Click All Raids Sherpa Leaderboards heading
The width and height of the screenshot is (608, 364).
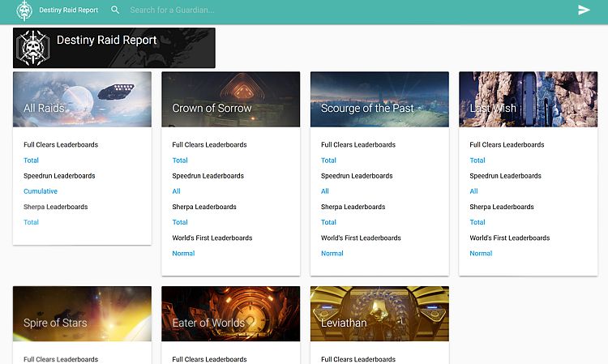[55, 207]
